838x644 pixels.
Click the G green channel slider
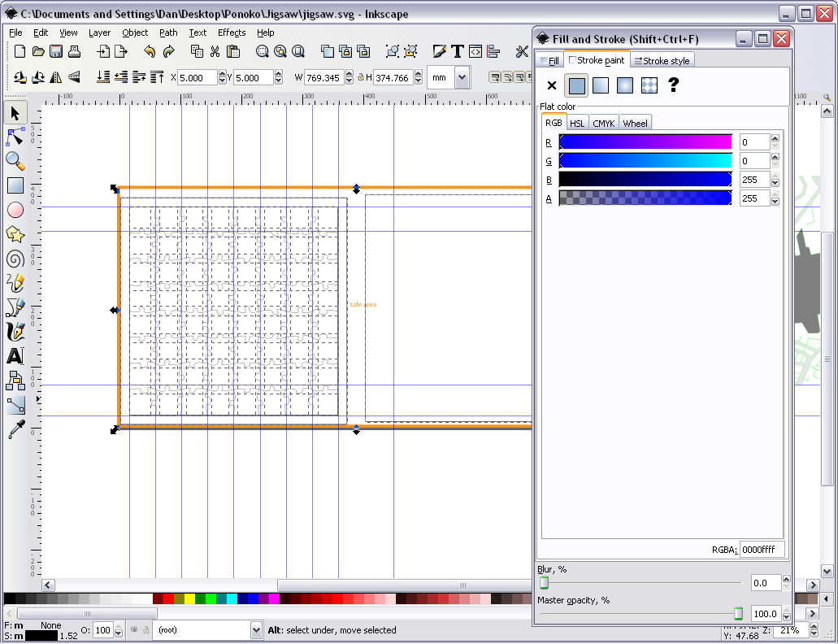645,161
